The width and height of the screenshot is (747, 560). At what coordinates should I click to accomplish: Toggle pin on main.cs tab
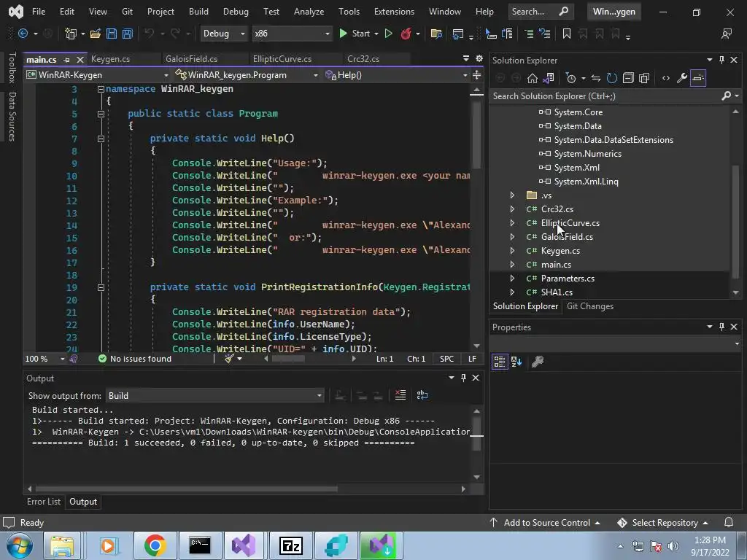point(66,60)
